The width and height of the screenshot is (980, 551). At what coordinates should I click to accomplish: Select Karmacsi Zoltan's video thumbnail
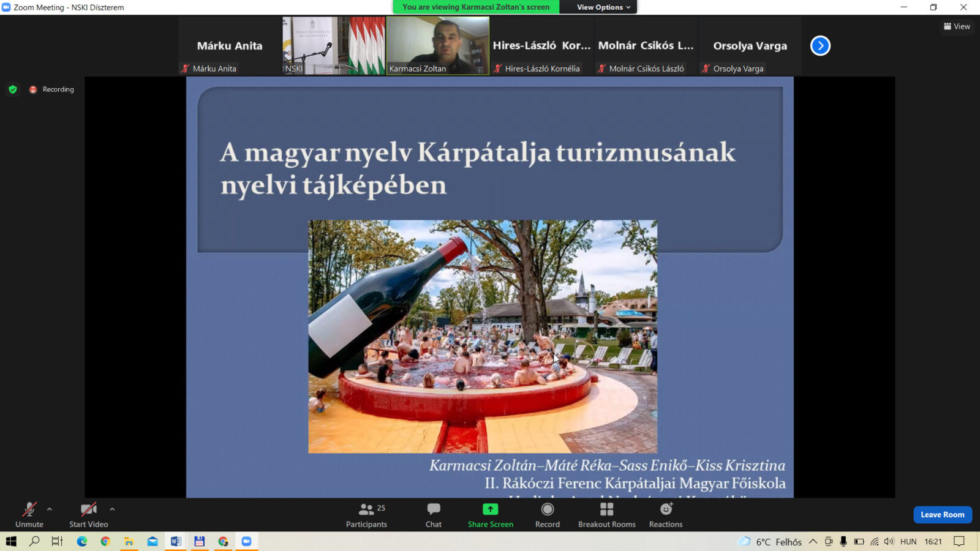point(437,45)
